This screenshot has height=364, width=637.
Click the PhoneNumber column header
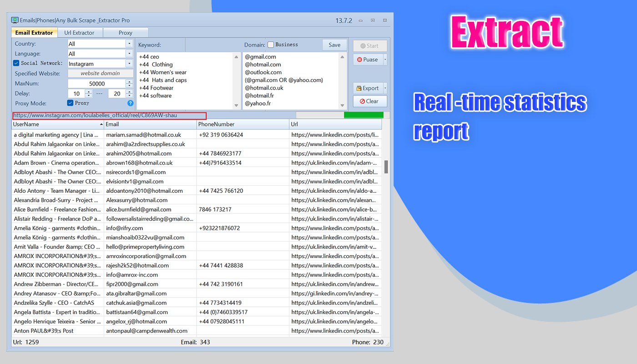(243, 124)
